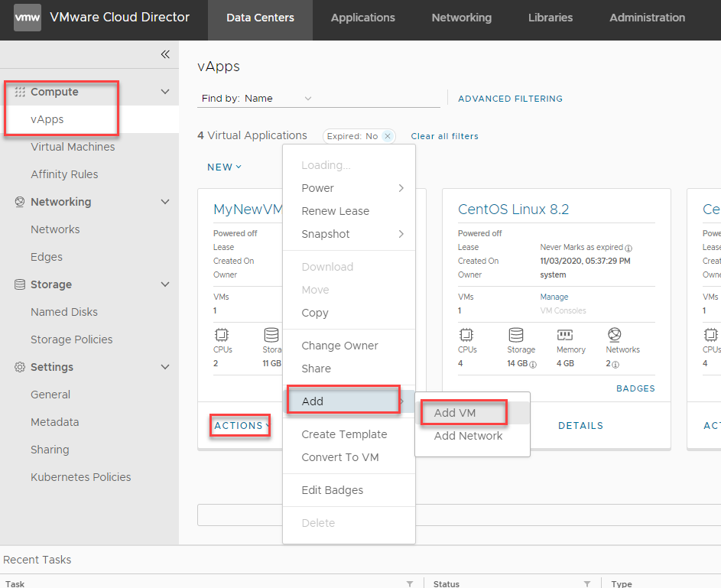Click the Networks icon on the CentOS Linux 8.2 card
The image size is (721, 588).
point(614,334)
